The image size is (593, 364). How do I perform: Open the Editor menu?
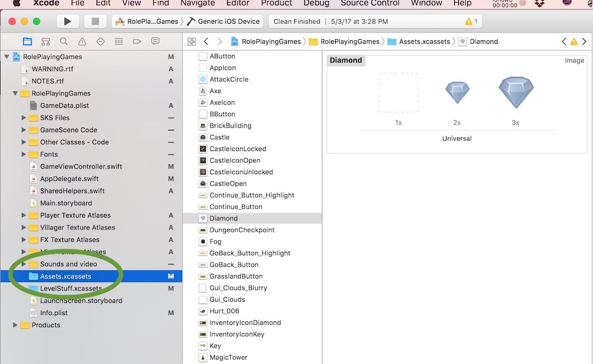pyautogui.click(x=237, y=3)
